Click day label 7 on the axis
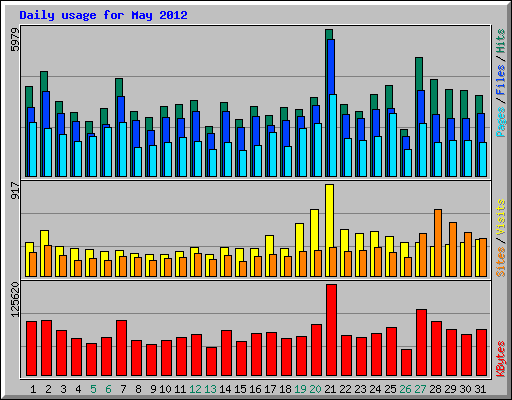Image resolution: width=512 pixels, height=400 pixels. pyautogui.click(x=123, y=389)
